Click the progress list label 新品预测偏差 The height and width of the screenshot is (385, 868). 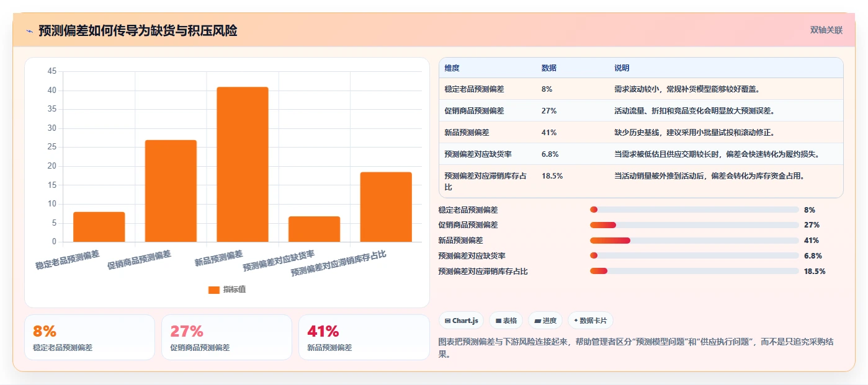click(460, 241)
